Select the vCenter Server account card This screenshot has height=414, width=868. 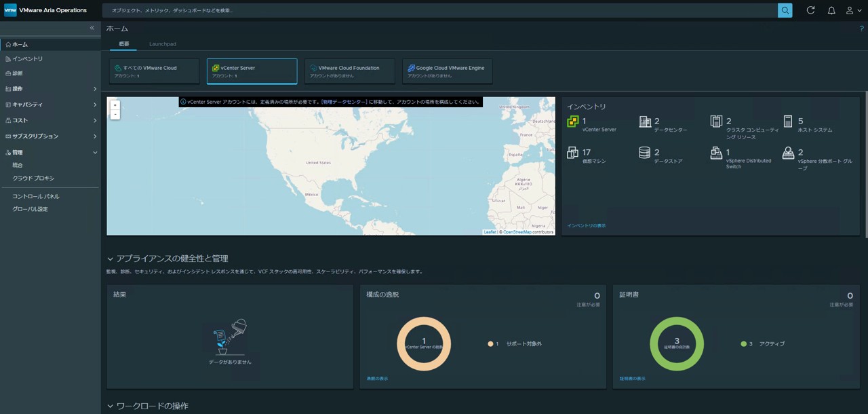pos(252,71)
